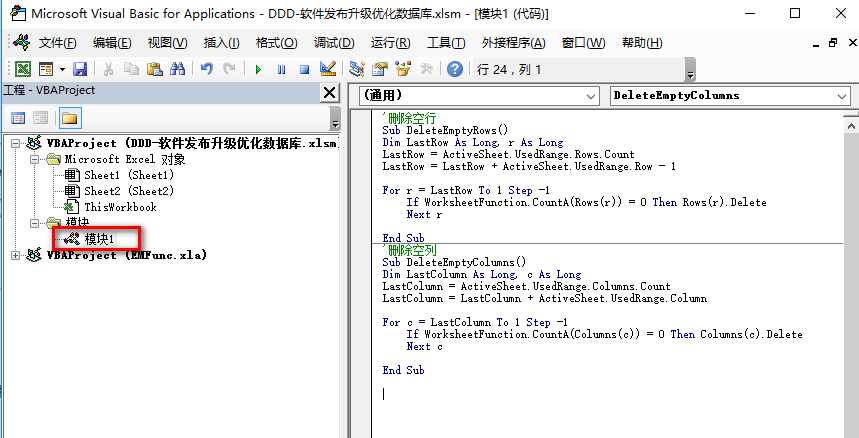Click View Object icon in project pane

pos(41,118)
